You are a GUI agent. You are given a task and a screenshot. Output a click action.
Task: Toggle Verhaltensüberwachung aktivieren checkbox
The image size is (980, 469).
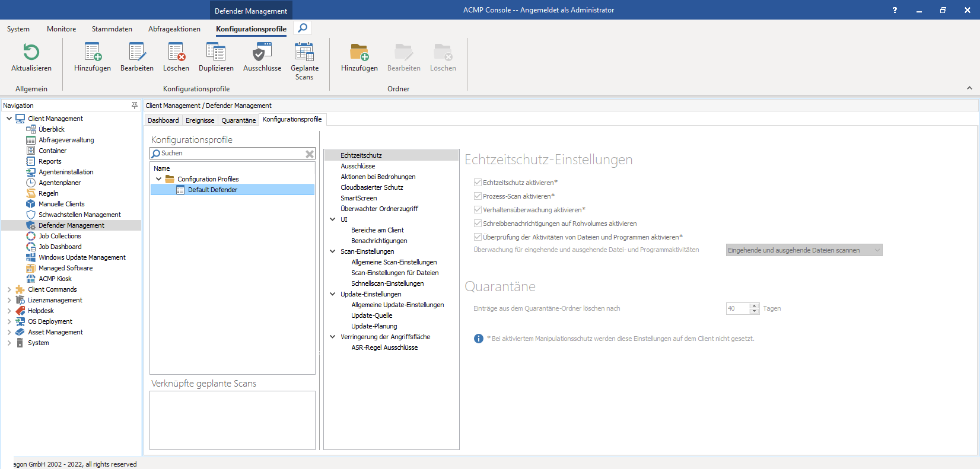pos(478,210)
